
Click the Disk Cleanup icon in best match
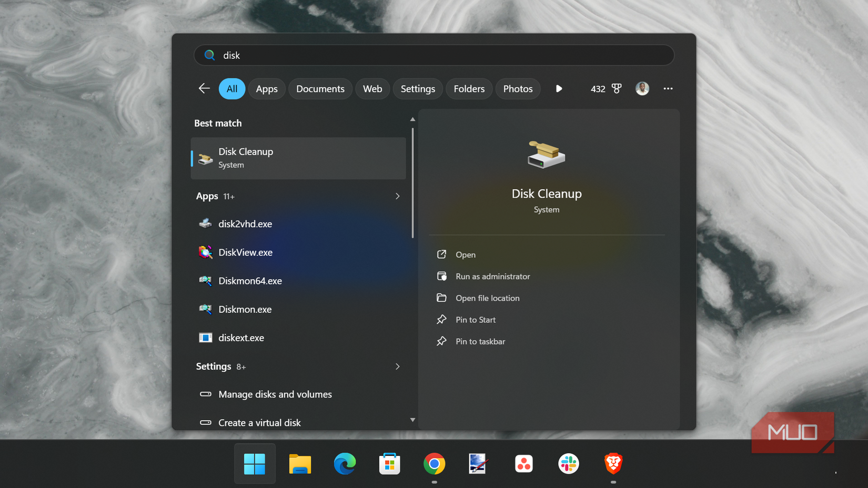pos(205,158)
